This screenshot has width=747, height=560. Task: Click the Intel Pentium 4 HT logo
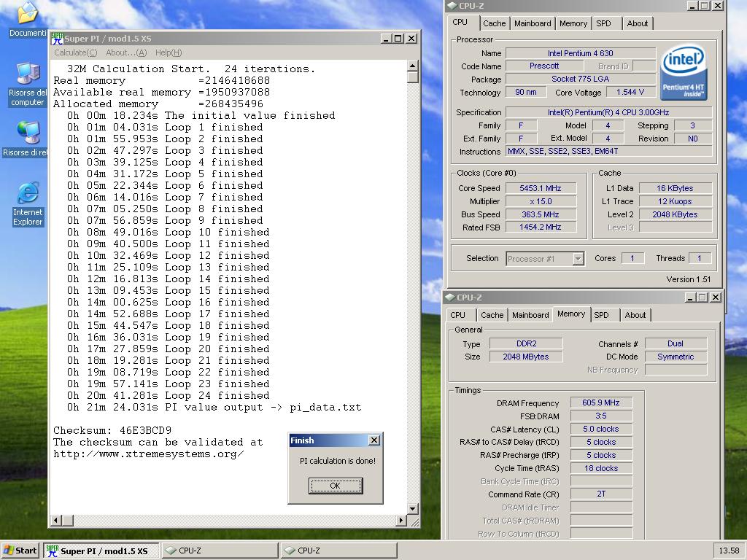click(x=684, y=72)
